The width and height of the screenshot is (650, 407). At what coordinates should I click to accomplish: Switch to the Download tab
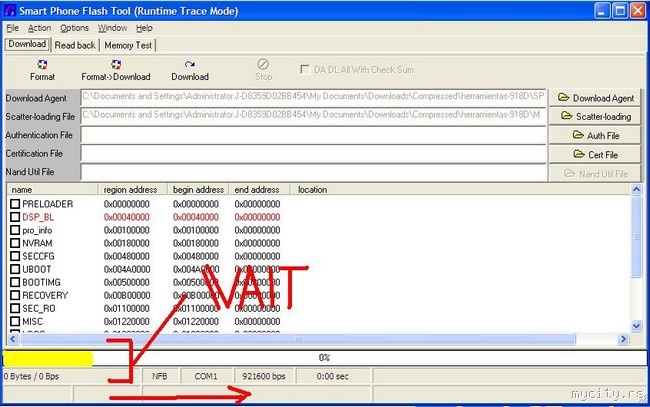27,44
